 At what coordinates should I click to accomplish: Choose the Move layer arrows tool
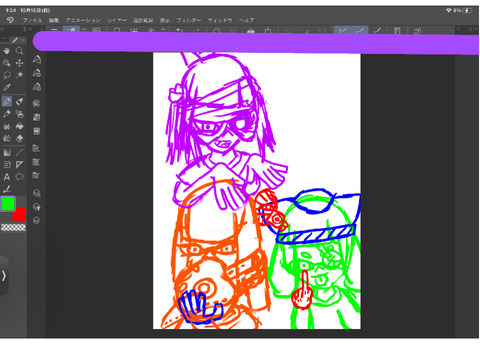coord(20,63)
